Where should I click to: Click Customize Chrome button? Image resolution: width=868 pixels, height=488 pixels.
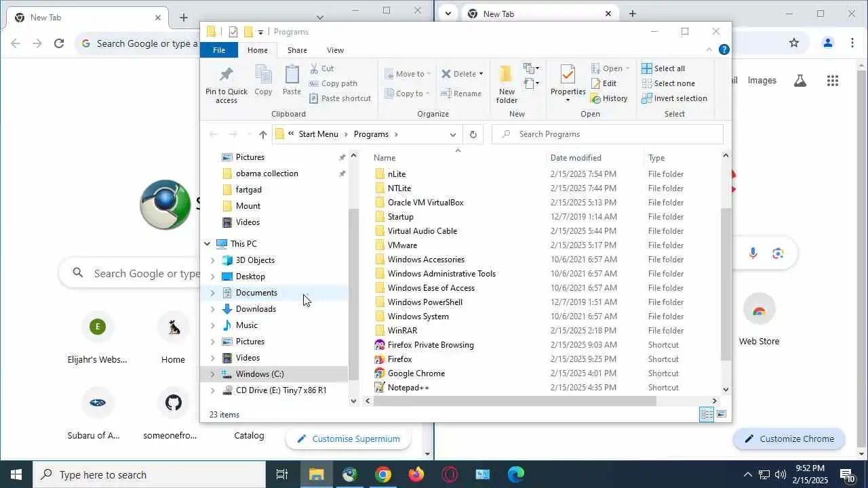coord(789,439)
